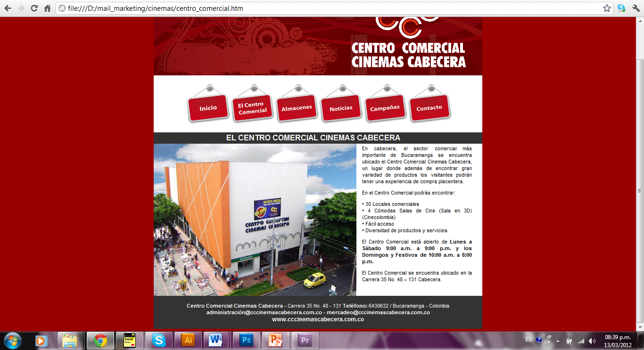Screen dimensions: 644x350
Task: Open the Almacenes menu sign
Action: (297, 107)
